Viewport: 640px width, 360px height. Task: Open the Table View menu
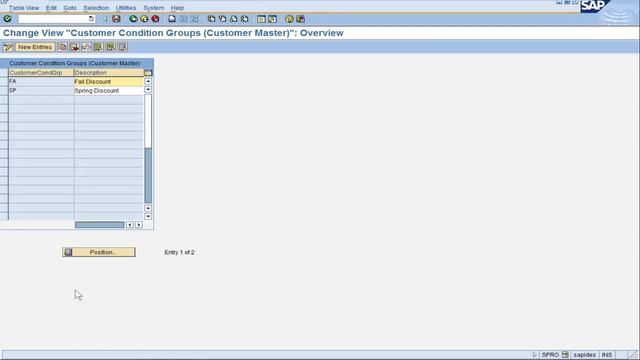[x=24, y=8]
